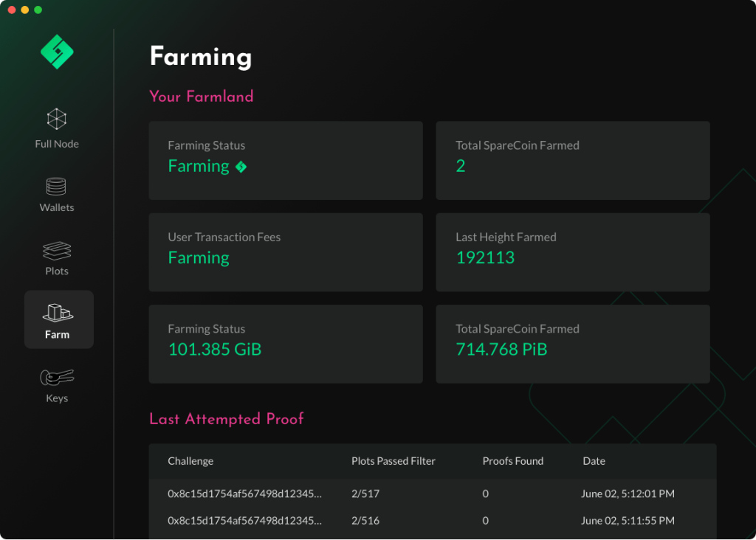Go to the Keys section label
This screenshot has width=756, height=540.
point(57,398)
